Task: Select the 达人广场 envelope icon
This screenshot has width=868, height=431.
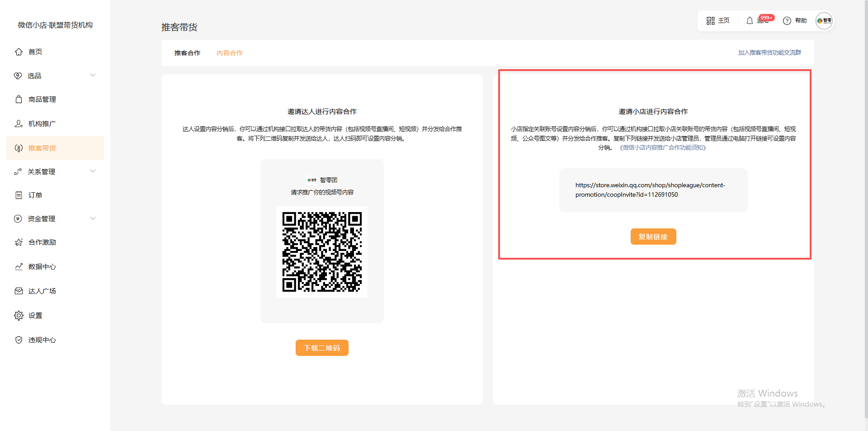Action: 19,291
